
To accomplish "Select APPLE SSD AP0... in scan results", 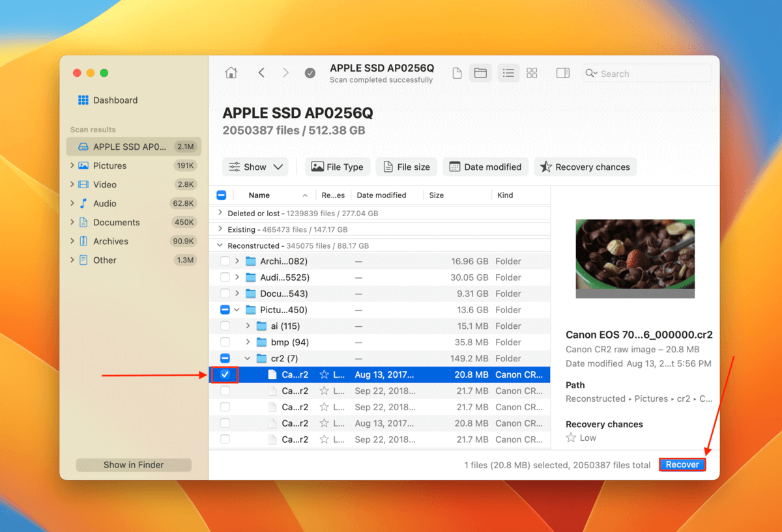I will pyautogui.click(x=134, y=147).
